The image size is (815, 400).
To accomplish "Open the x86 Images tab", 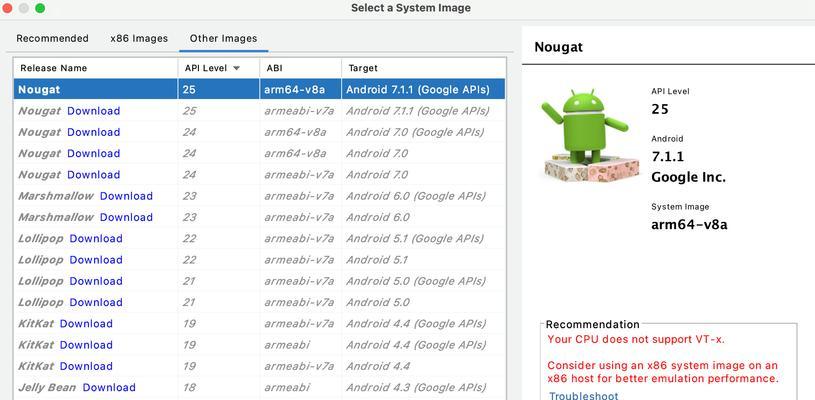I will click(139, 38).
